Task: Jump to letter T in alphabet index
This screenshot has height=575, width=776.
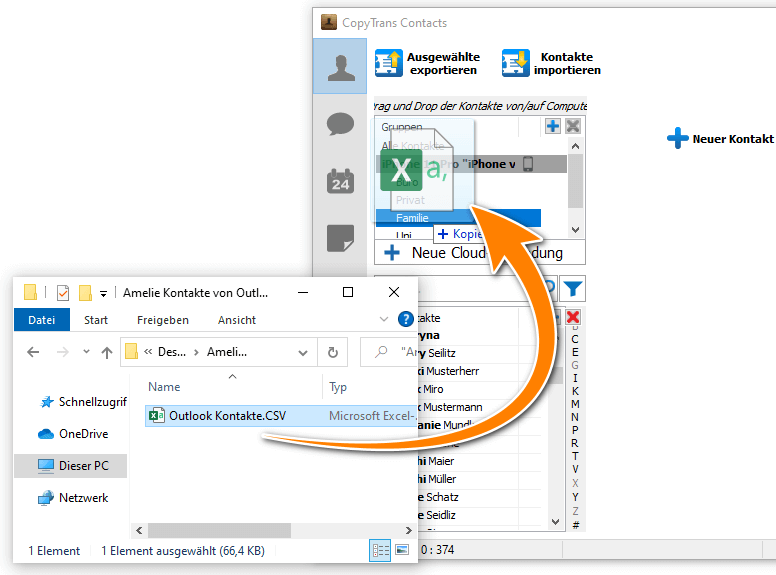Action: point(575,456)
